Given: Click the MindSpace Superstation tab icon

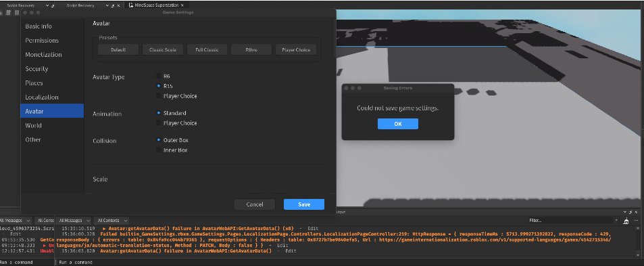Looking at the screenshot, I should (130, 5).
